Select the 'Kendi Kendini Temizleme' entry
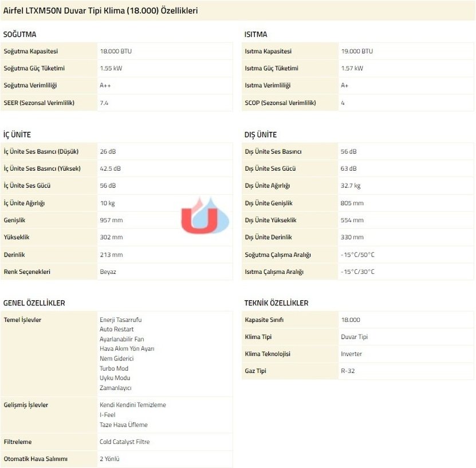The image size is (476, 468). coord(133,404)
